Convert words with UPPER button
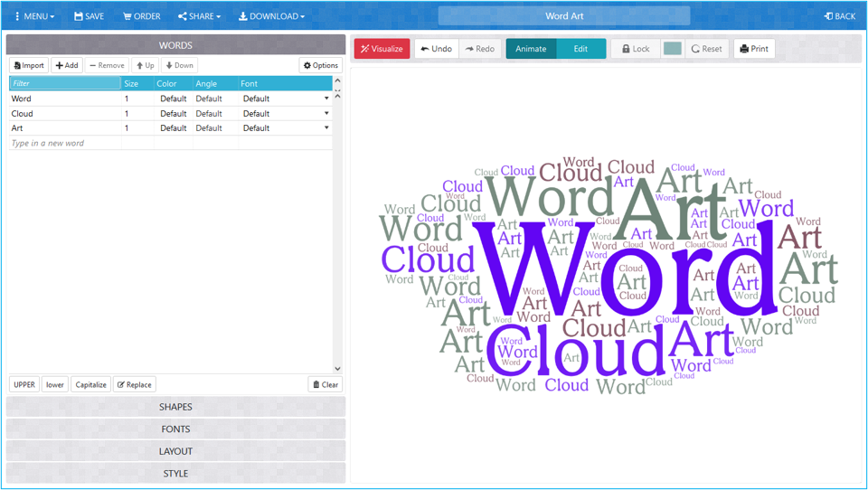This screenshot has height=490, width=868. pos(24,384)
